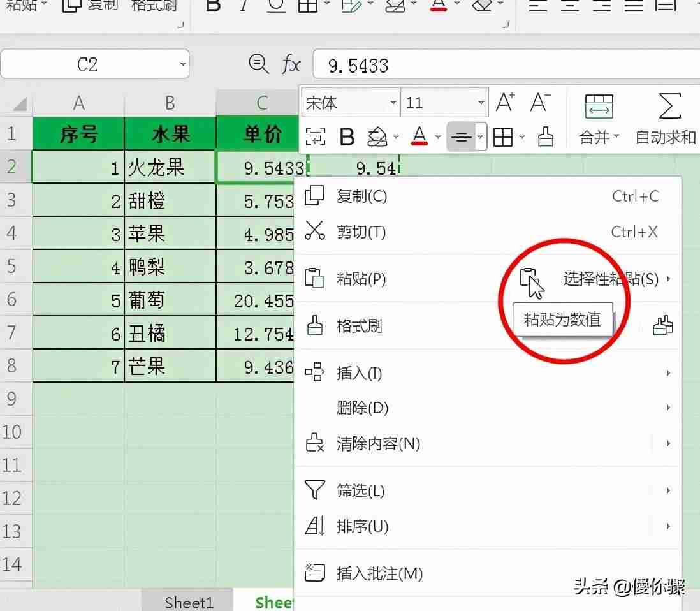Image resolution: width=700 pixels, height=611 pixels.
Task: Toggle Italic in the top ribbon
Action: (244, 5)
